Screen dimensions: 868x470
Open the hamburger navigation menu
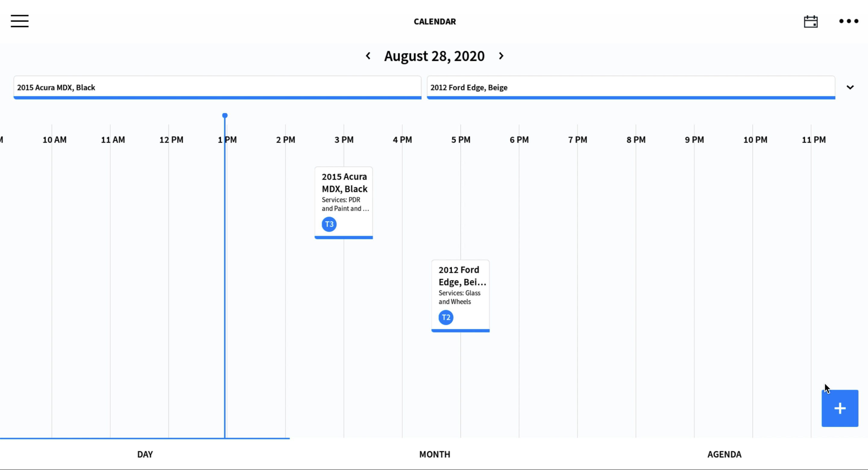(x=20, y=21)
